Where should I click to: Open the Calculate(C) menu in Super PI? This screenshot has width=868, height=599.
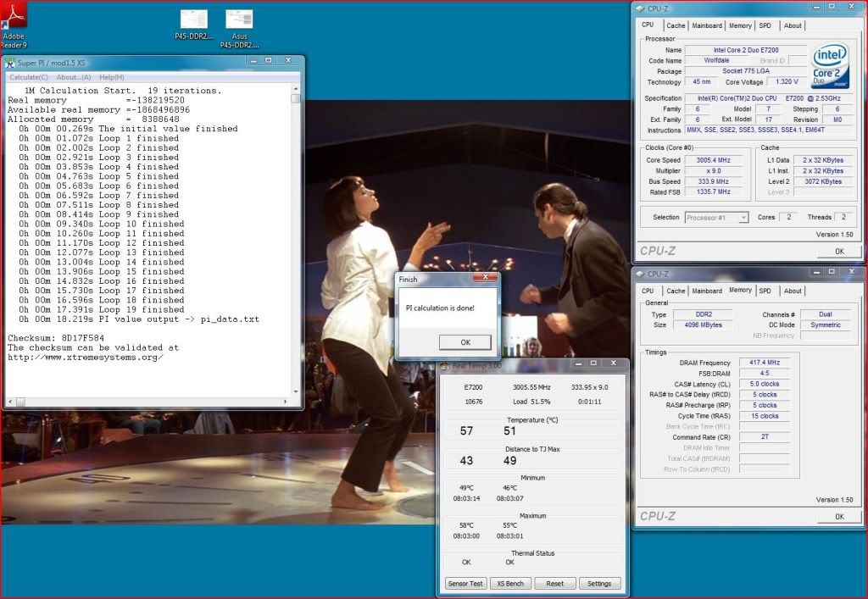tap(29, 77)
